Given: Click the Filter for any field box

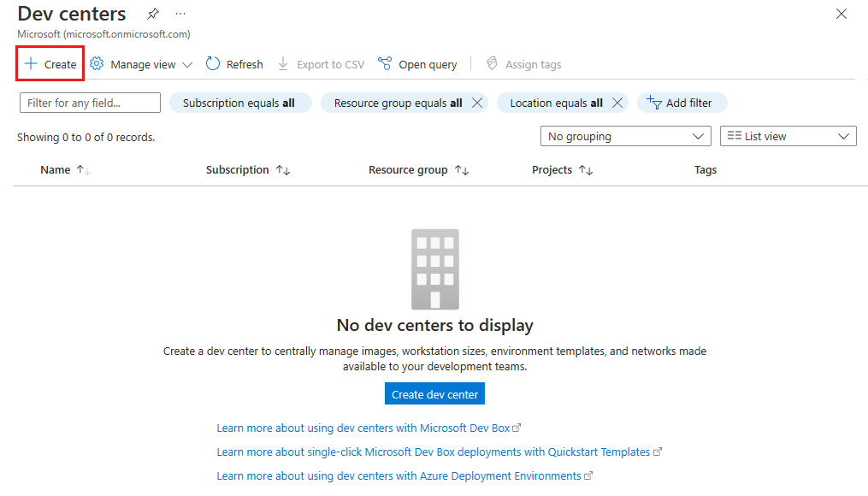Looking at the screenshot, I should click(89, 103).
